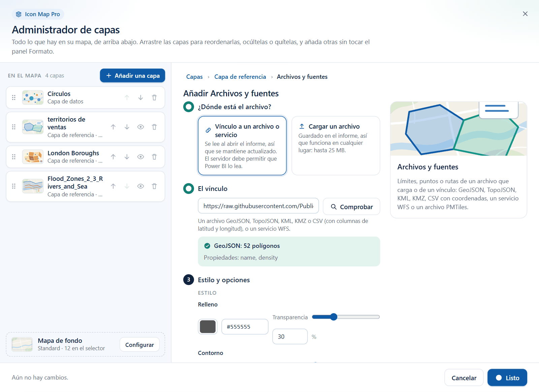Select the Círculos layer thumbnail

pyautogui.click(x=33, y=98)
